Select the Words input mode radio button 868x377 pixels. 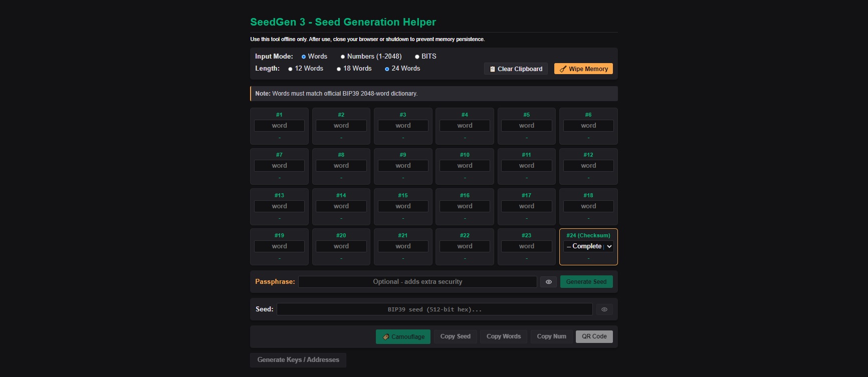(304, 57)
